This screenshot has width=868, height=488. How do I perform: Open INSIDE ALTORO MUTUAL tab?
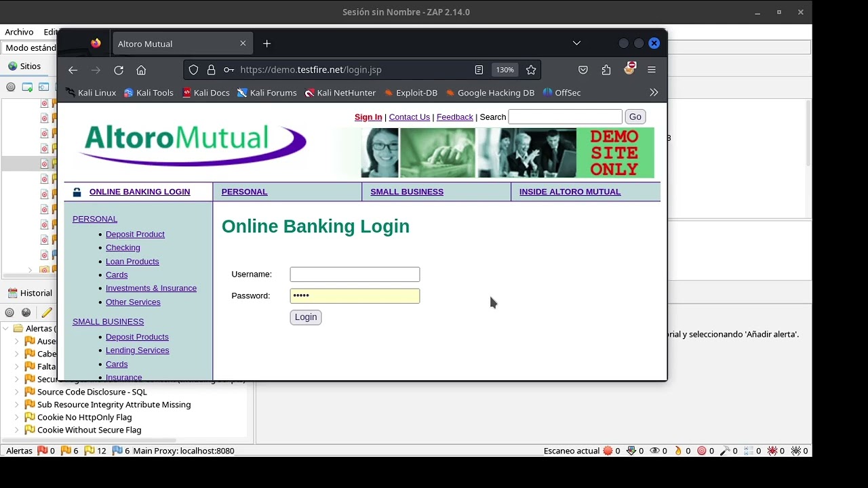point(570,192)
